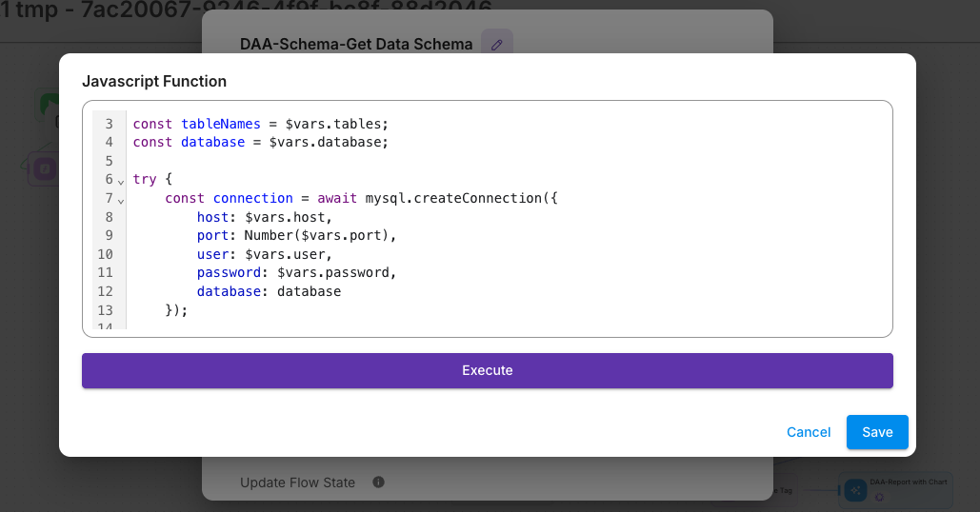
Task: Click the DAA-Report with Chart node icon
Action: click(x=854, y=489)
